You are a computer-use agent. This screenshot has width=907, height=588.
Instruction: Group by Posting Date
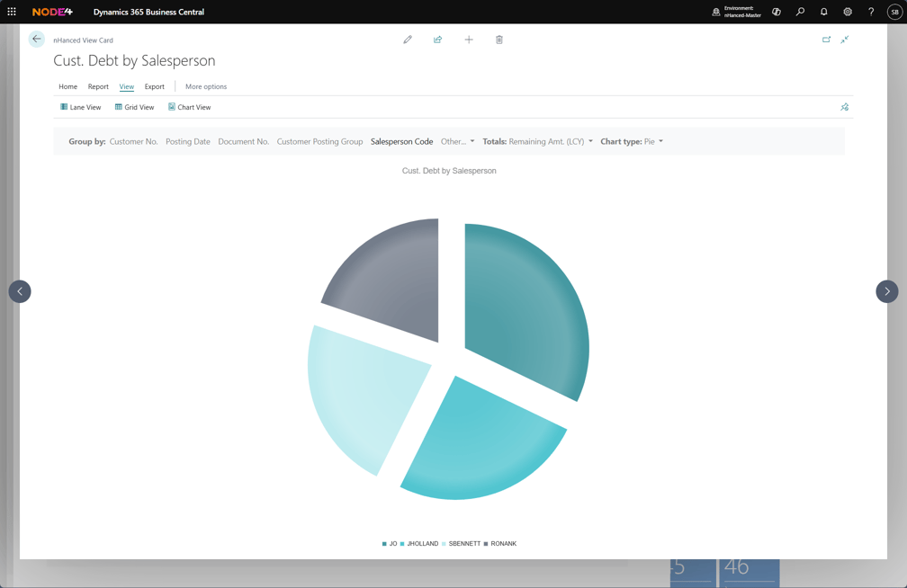188,142
